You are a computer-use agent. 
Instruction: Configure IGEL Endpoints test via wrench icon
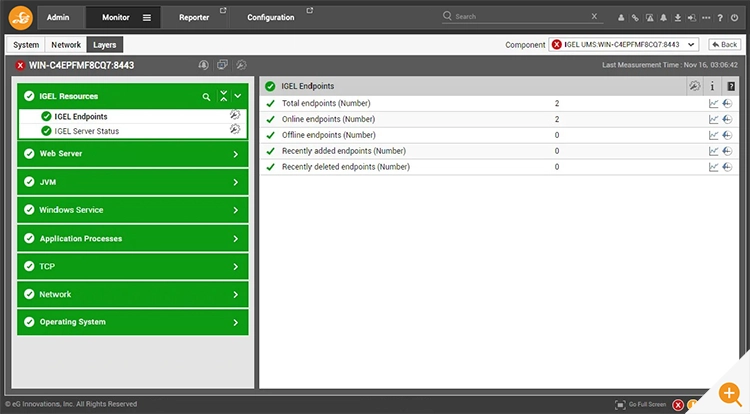[x=234, y=115]
